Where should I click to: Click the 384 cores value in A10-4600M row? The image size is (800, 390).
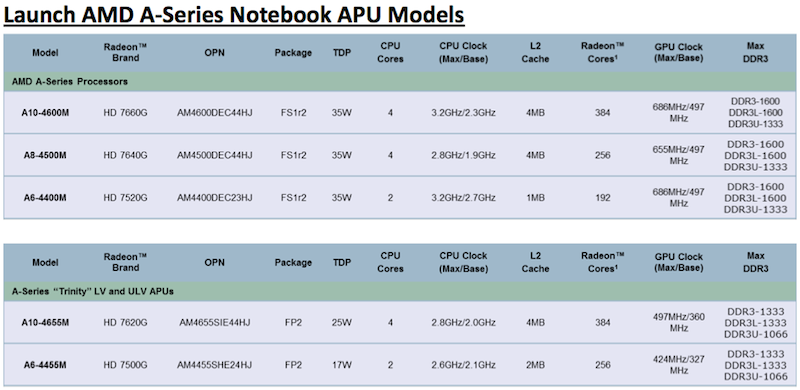[x=603, y=112]
